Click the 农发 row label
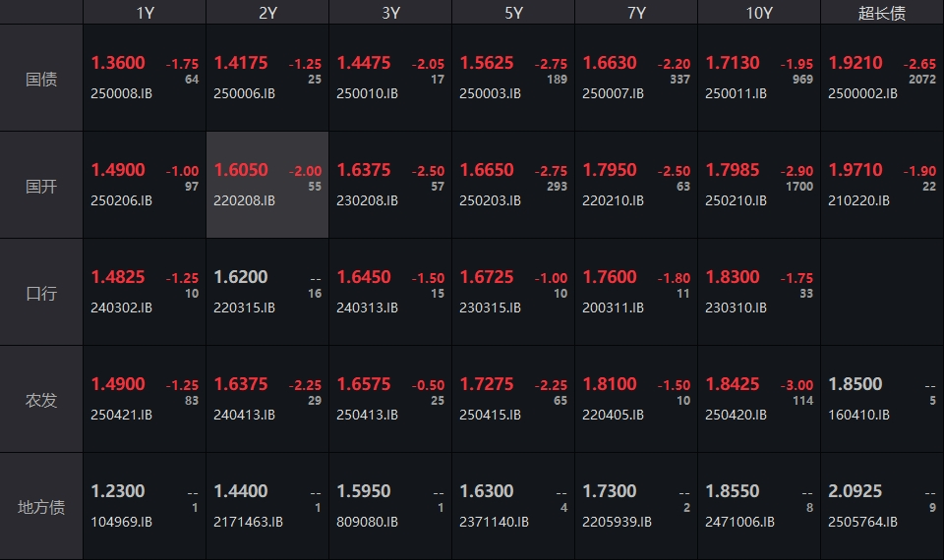The height and width of the screenshot is (560, 944). click(41, 400)
